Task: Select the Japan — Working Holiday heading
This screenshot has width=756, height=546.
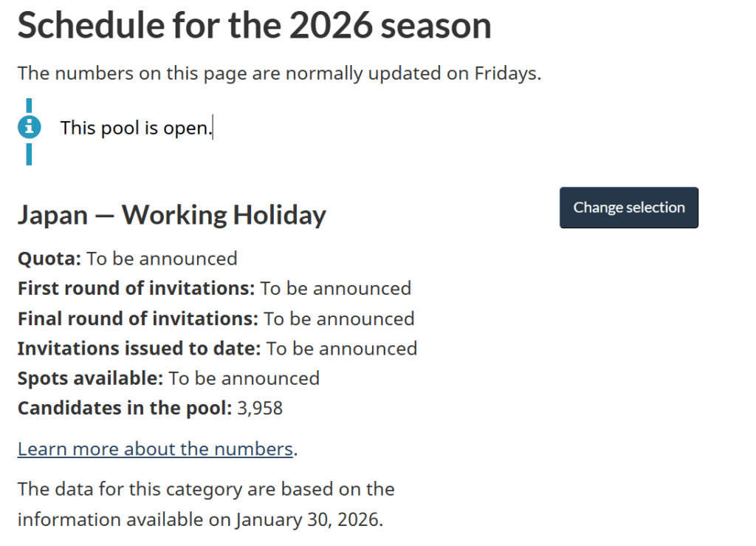Action: [171, 215]
